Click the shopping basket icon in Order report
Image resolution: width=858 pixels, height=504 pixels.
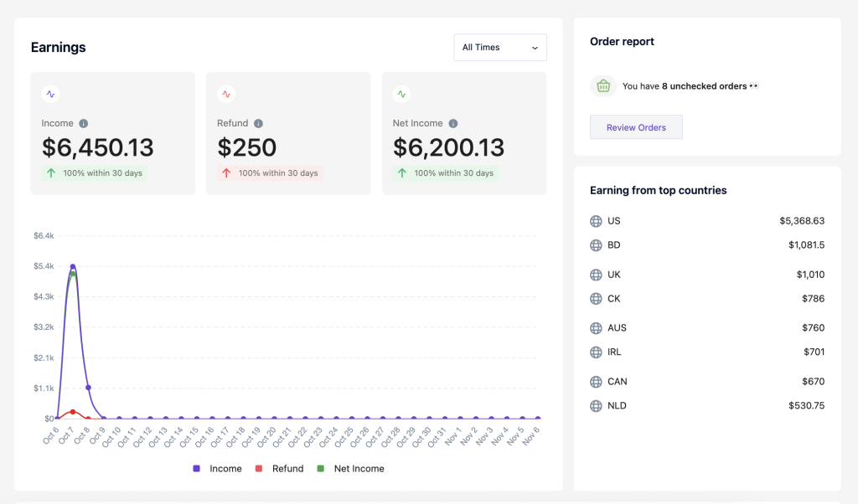pos(602,85)
